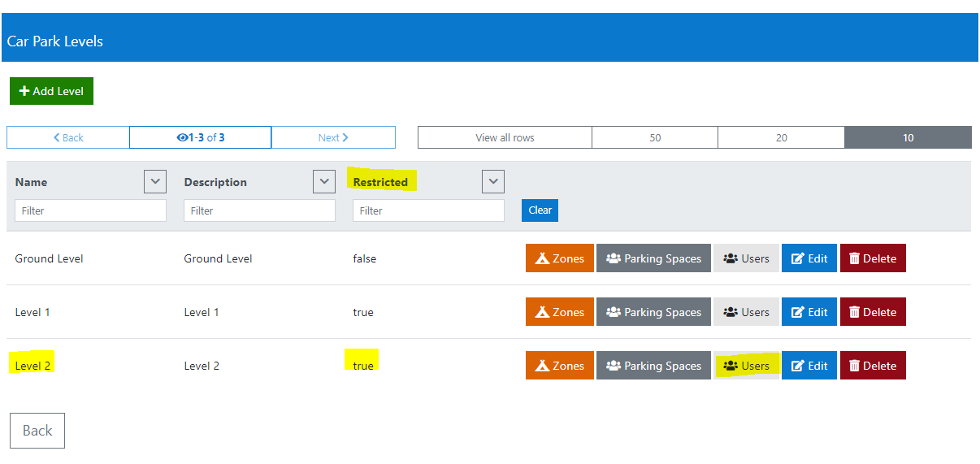Viewport: 980px width, 464px height.
Task: Click the bottom Back button
Action: (37, 431)
